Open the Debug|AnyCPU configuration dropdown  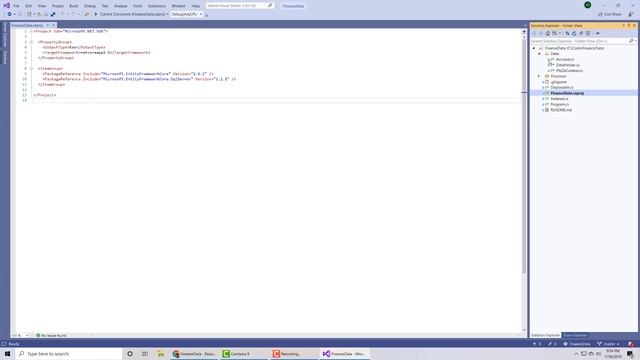(x=186, y=14)
